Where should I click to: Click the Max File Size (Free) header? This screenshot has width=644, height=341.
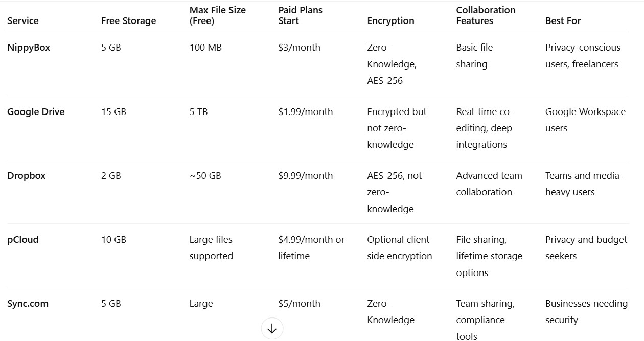217,15
